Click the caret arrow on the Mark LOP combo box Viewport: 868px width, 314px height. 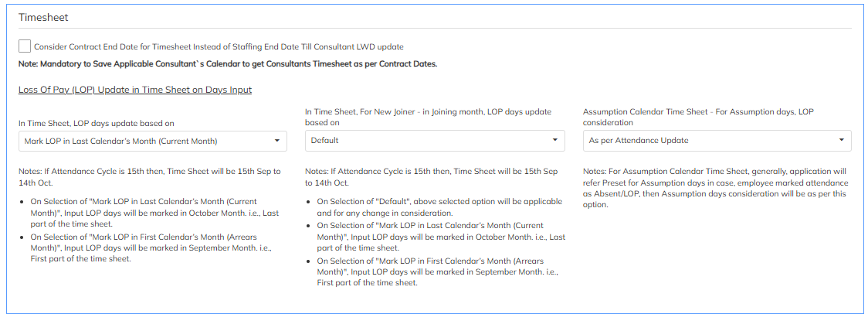[x=277, y=141]
